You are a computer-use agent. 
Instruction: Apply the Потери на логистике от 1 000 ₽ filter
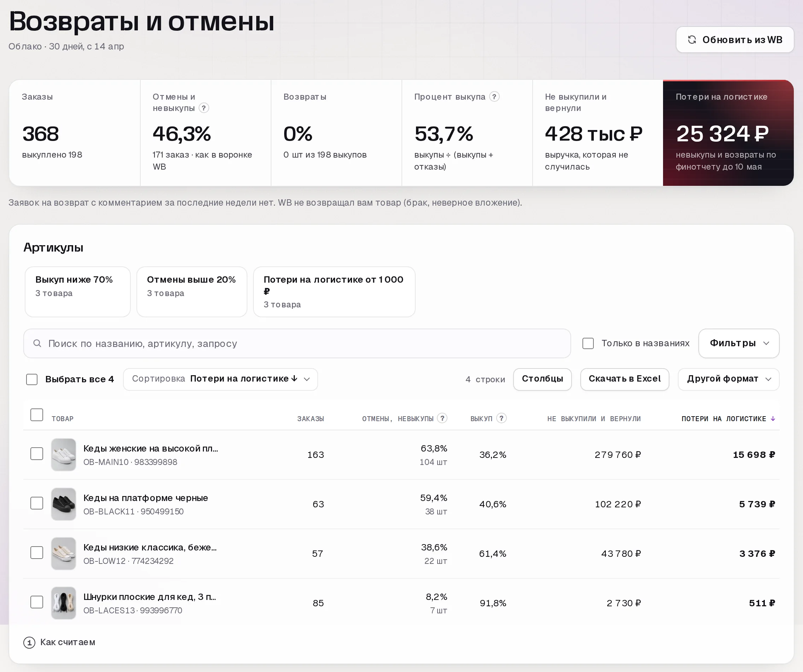coord(334,291)
